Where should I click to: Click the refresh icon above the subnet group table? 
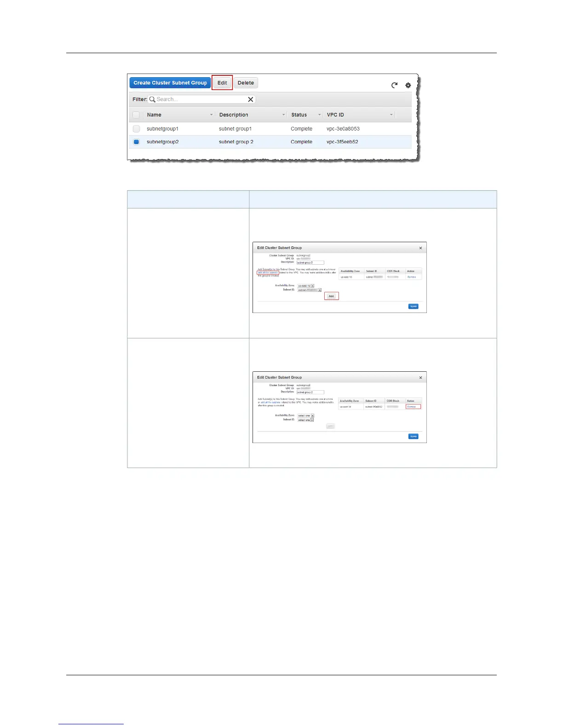[x=394, y=85]
